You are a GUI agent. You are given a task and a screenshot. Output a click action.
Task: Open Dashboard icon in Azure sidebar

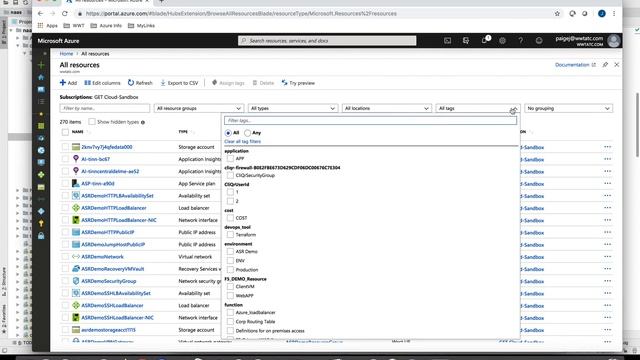point(41,89)
